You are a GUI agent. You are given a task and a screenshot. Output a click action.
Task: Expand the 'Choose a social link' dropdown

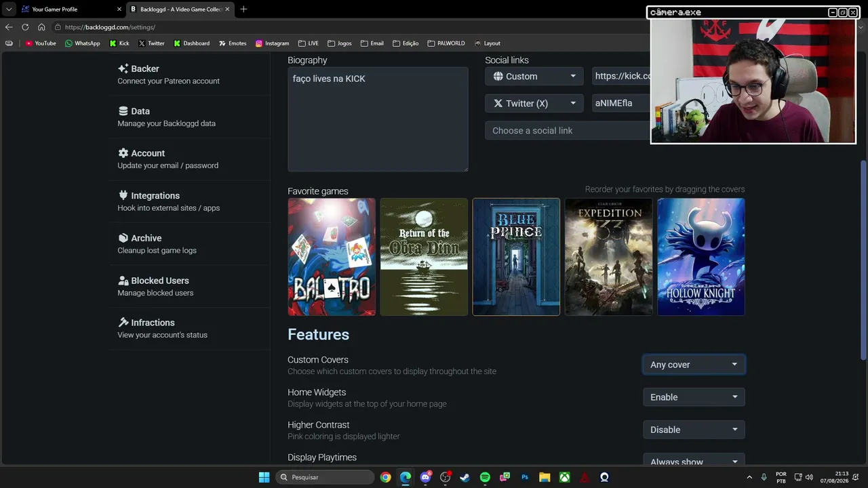[568, 131]
